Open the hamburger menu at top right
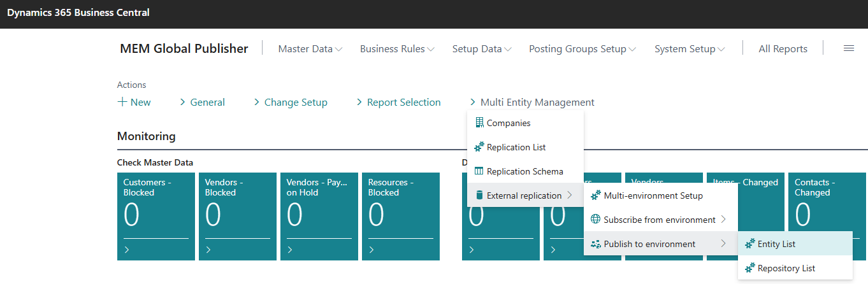The width and height of the screenshot is (868, 284). 848,48
